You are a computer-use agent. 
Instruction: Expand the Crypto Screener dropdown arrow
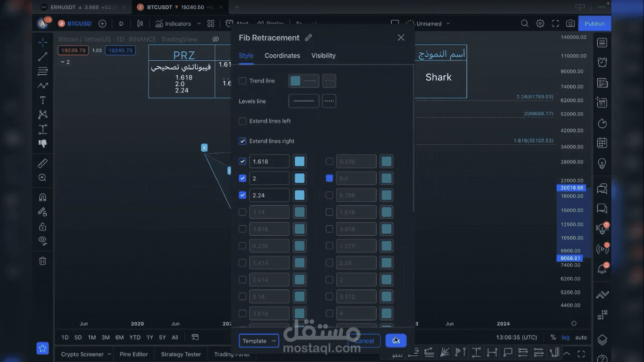(x=109, y=354)
